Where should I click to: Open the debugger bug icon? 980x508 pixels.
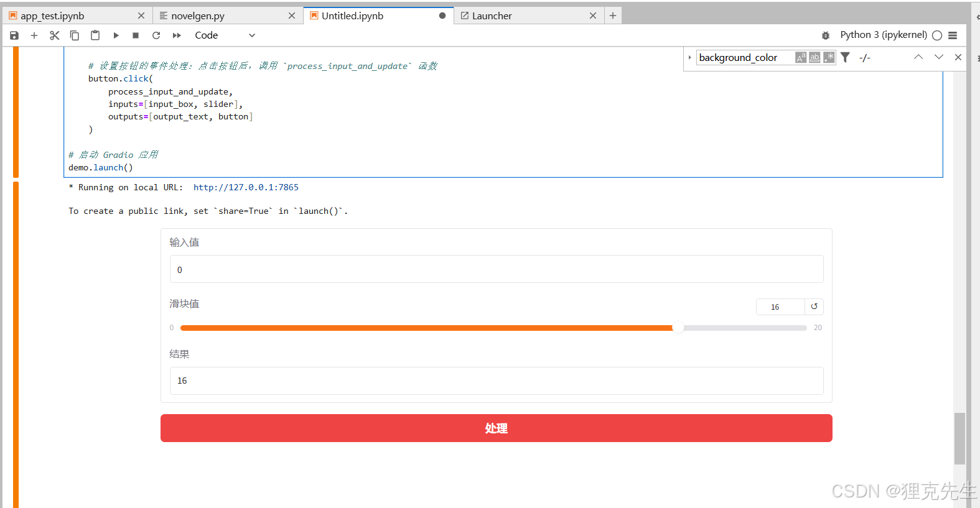point(826,35)
